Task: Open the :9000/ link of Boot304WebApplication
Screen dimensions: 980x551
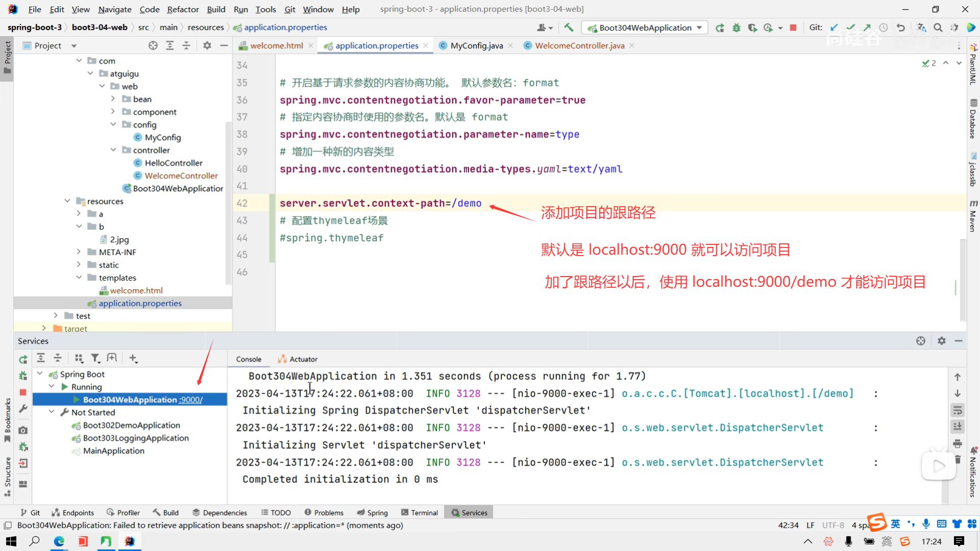Action: pyautogui.click(x=191, y=399)
